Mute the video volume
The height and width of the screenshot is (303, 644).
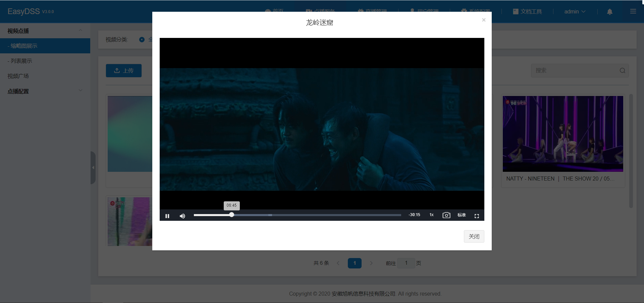pyautogui.click(x=182, y=216)
